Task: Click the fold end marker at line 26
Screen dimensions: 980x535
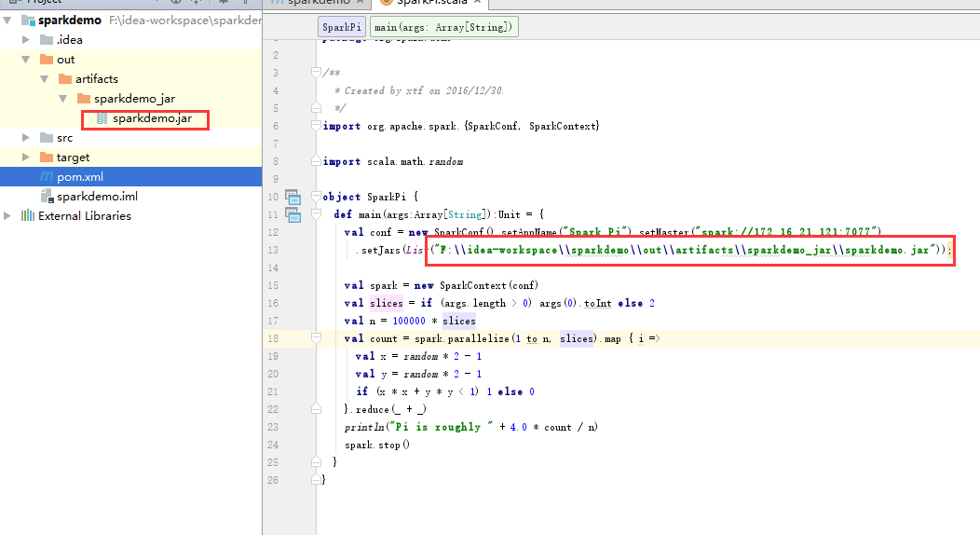Action: pyautogui.click(x=316, y=479)
